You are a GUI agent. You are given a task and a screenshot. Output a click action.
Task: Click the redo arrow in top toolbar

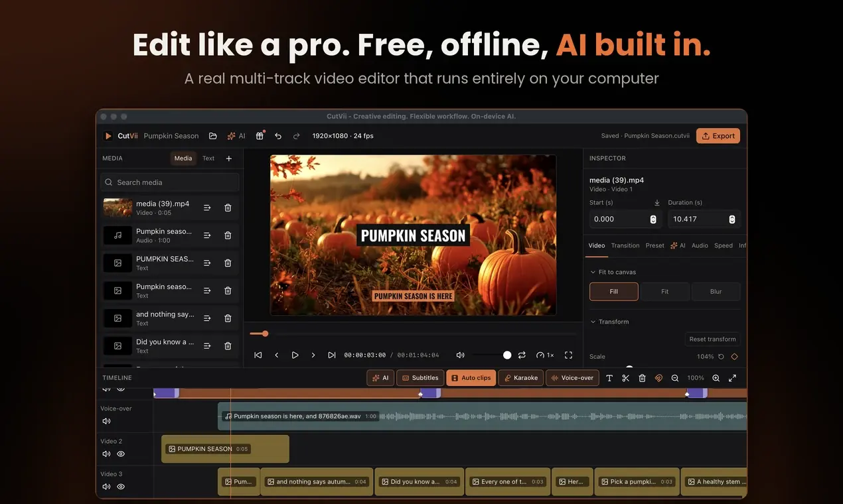tap(297, 136)
